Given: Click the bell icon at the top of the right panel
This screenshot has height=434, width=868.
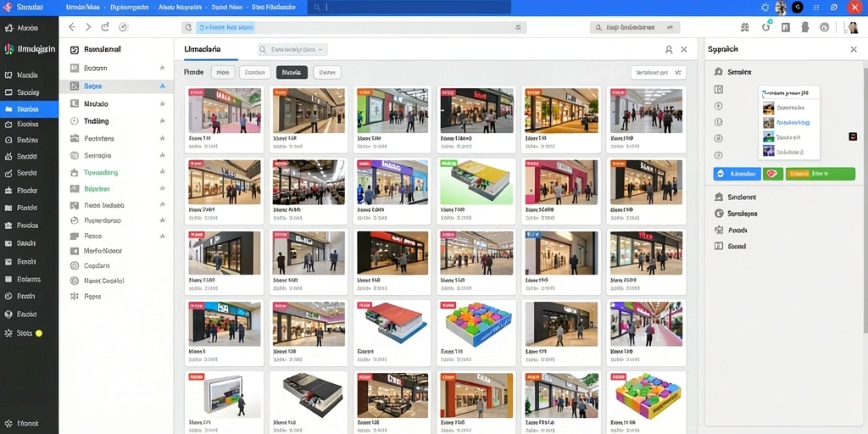Looking at the screenshot, I should [x=719, y=71].
